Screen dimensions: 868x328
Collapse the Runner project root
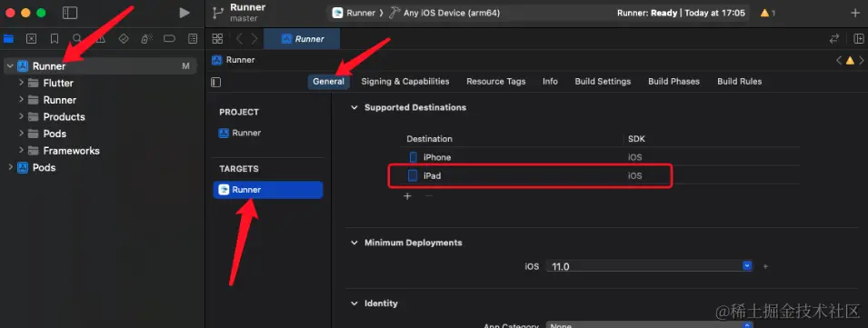9,65
